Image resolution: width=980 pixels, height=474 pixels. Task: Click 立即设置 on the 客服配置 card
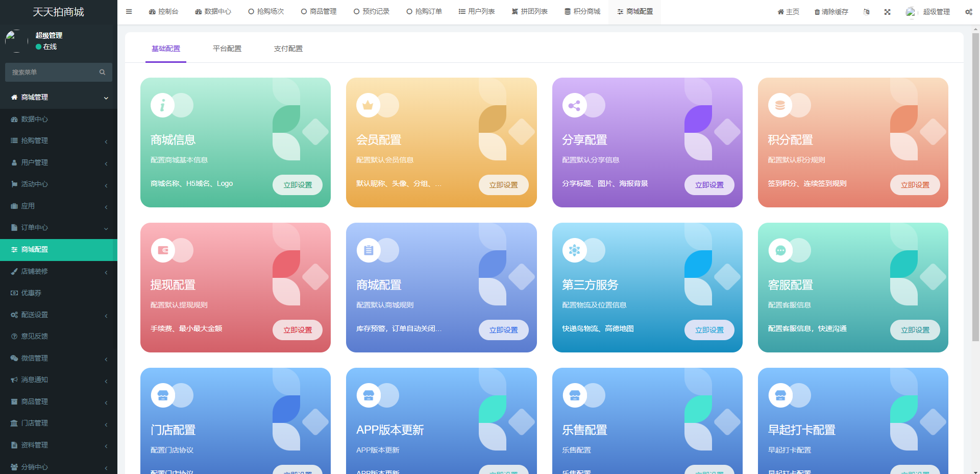915,330
